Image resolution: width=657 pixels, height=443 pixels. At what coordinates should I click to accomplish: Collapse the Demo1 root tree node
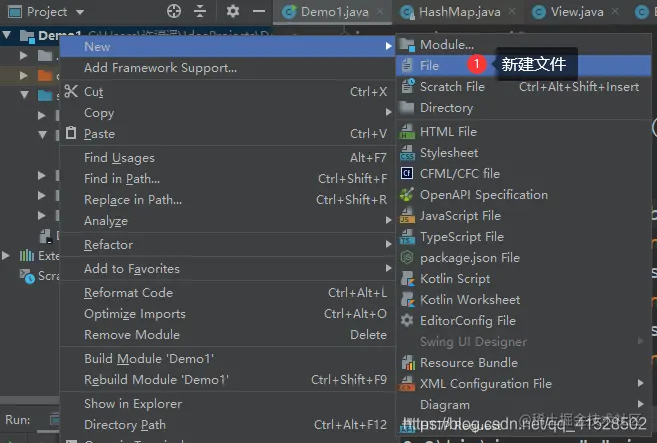point(7,35)
